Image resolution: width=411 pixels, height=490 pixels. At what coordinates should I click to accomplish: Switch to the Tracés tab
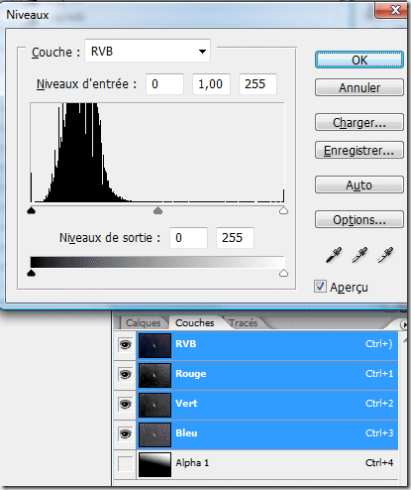coord(243,323)
